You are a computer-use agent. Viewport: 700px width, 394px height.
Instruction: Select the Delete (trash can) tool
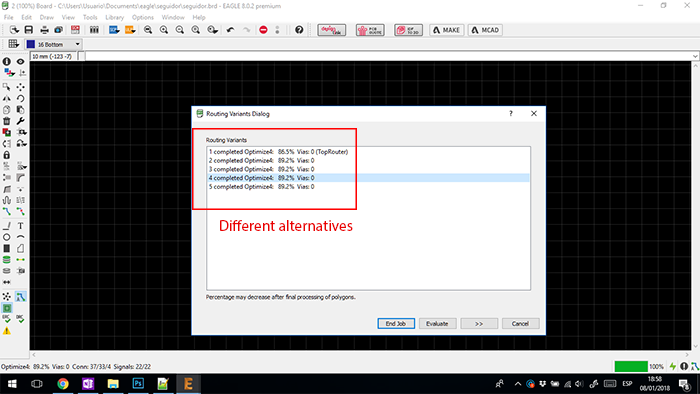coord(7,121)
